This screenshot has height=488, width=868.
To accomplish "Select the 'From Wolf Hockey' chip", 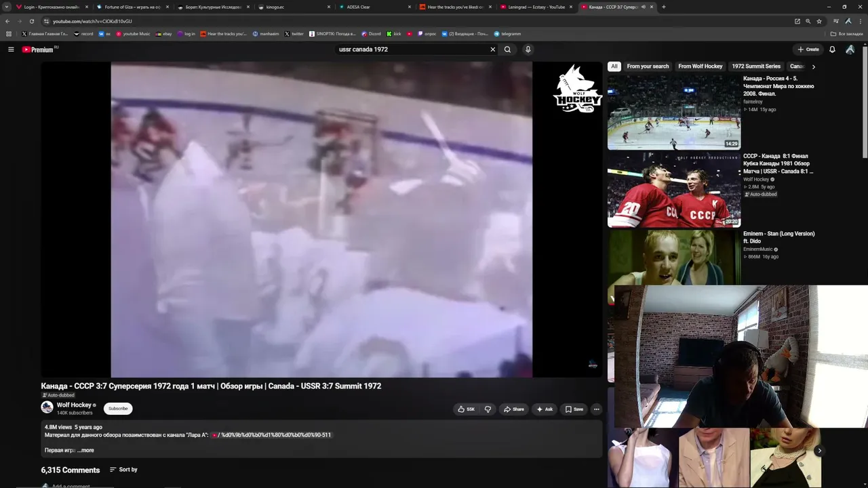I will pos(701,66).
